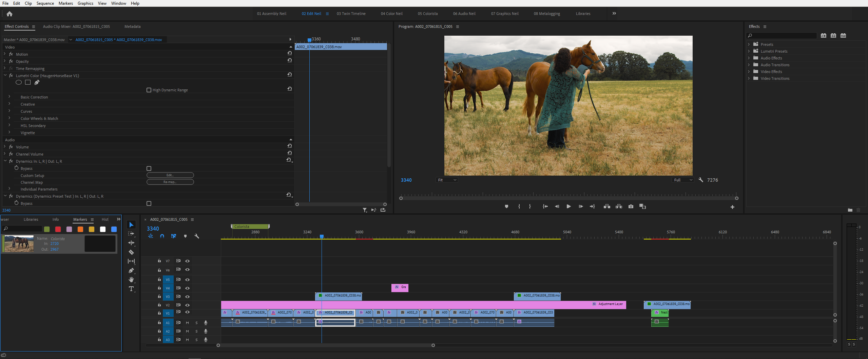This screenshot has height=359, width=868.
Task: Select the orange marker color swatch
Action: click(80, 229)
